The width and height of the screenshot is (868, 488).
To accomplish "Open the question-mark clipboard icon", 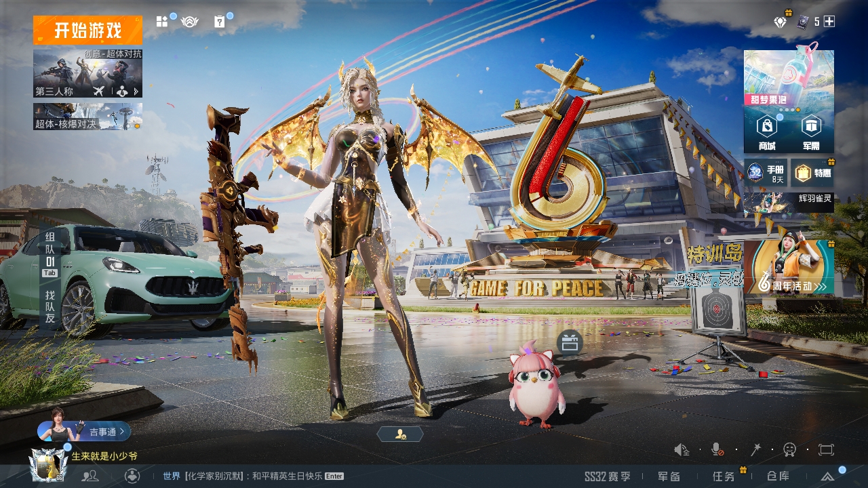I will [219, 22].
